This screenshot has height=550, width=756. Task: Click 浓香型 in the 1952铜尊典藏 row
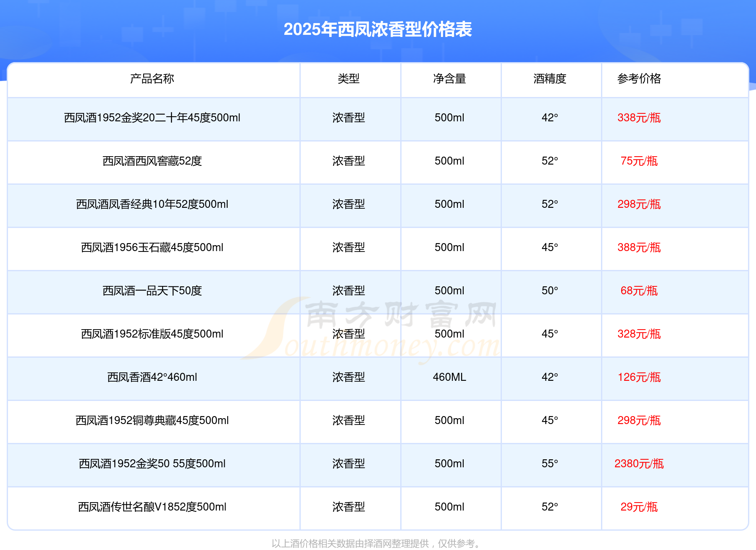click(349, 420)
